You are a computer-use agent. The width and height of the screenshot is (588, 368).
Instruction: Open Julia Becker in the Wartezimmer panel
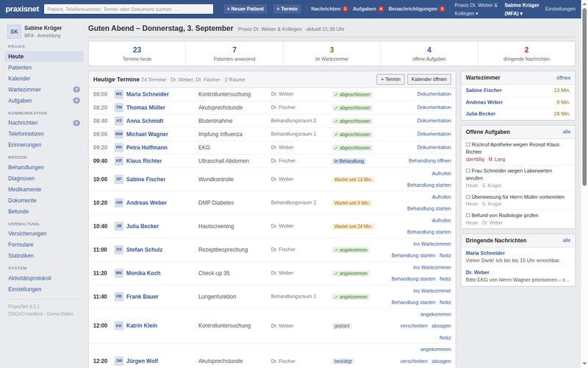481,113
